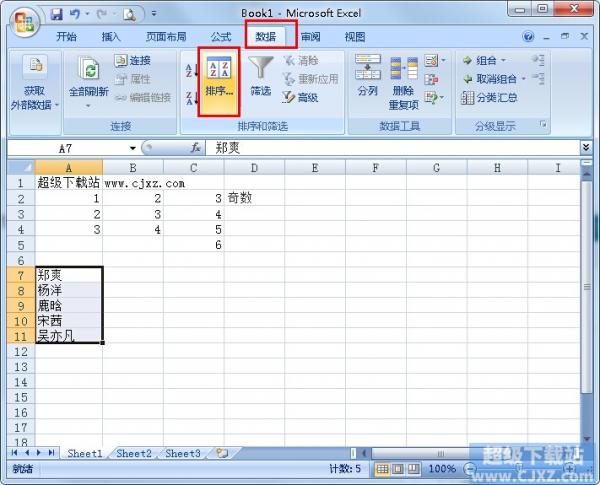Switch to the 审阅 ribbon tab
The height and width of the screenshot is (485, 600).
click(310, 37)
